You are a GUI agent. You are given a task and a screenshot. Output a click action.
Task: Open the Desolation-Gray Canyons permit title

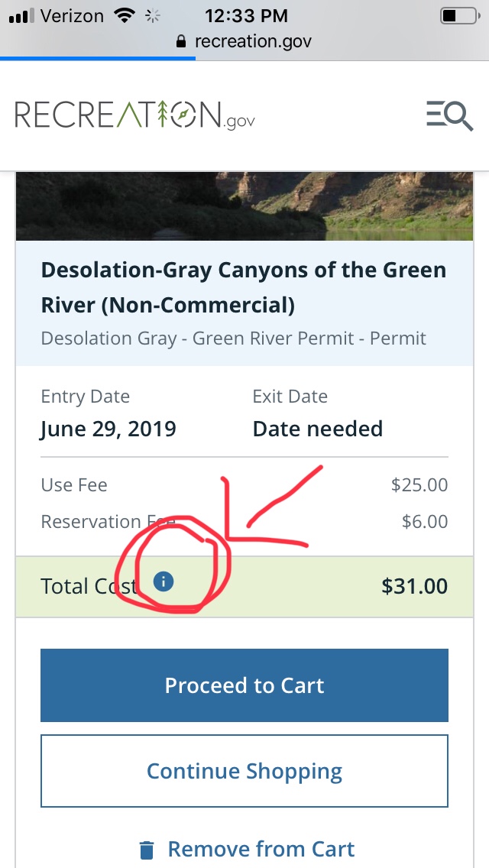point(243,287)
